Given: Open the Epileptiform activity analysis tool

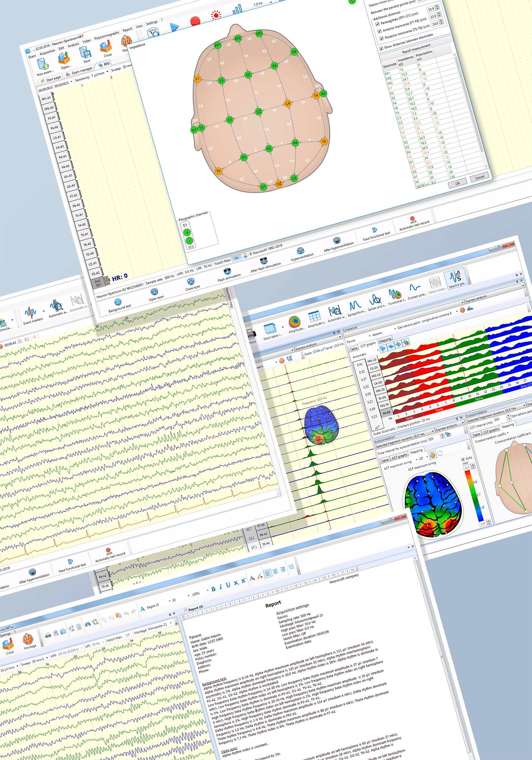Looking at the screenshot, I should pos(356,308).
